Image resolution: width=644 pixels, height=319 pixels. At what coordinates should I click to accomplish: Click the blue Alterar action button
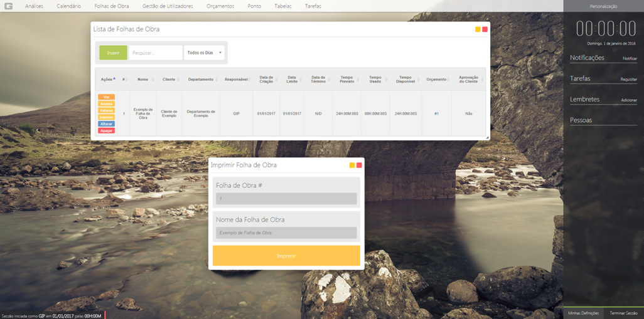(106, 124)
